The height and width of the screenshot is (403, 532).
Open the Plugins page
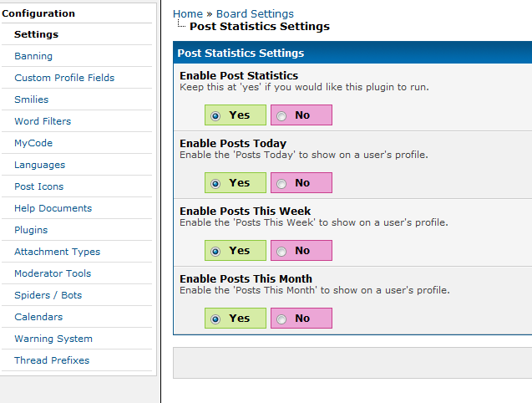pyautogui.click(x=31, y=230)
